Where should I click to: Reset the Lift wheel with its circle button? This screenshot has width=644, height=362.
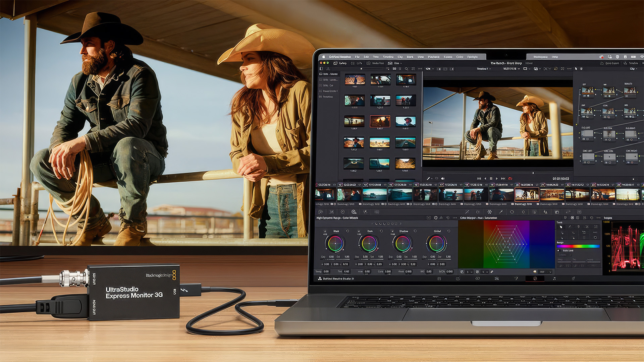click(347, 231)
